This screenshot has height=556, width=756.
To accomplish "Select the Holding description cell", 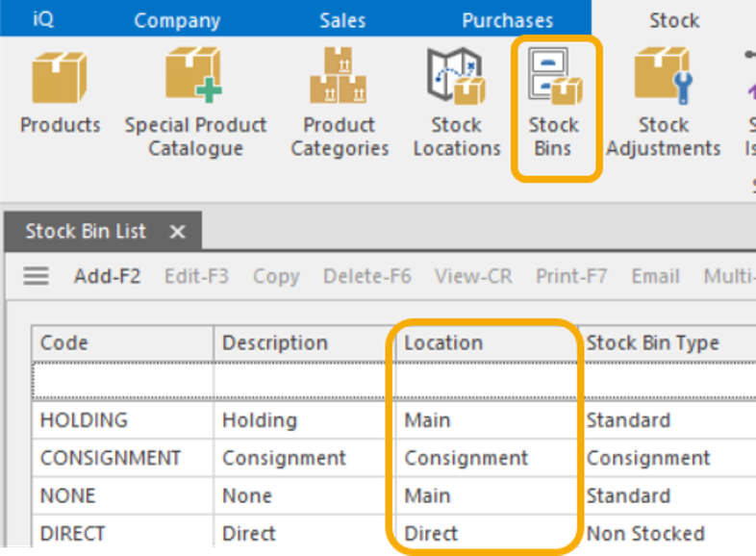I will click(x=304, y=420).
